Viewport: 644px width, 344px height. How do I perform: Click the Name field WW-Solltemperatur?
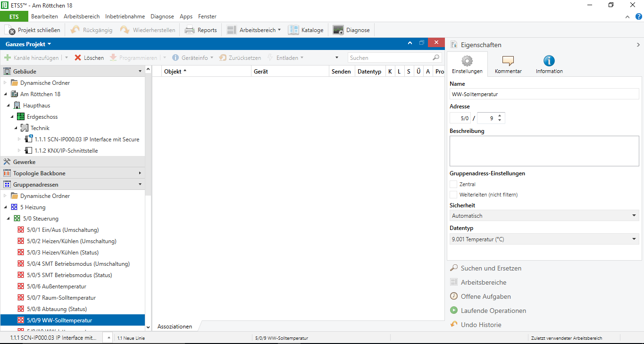coord(544,94)
